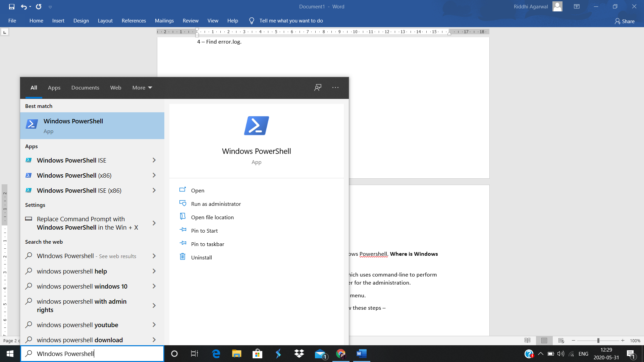Open the Customize Quick Access Toolbar dropdown
The height and width of the screenshot is (362, 644).
pyautogui.click(x=50, y=7)
